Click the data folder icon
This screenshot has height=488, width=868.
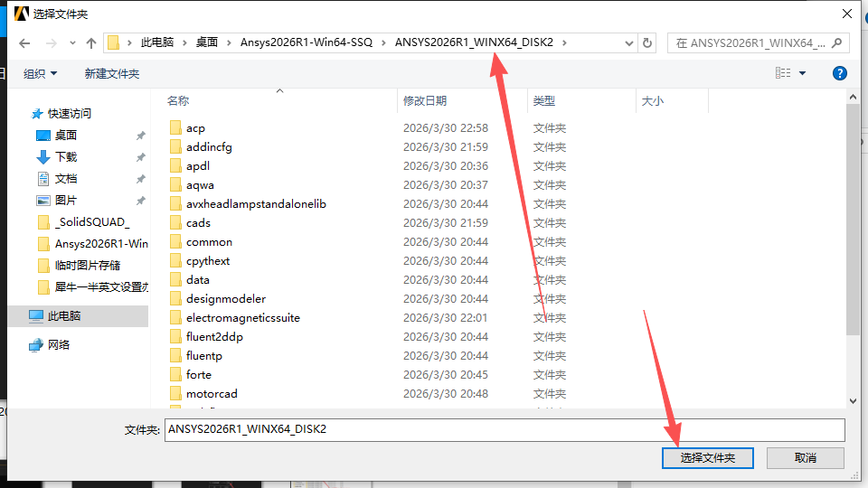pyautogui.click(x=175, y=279)
